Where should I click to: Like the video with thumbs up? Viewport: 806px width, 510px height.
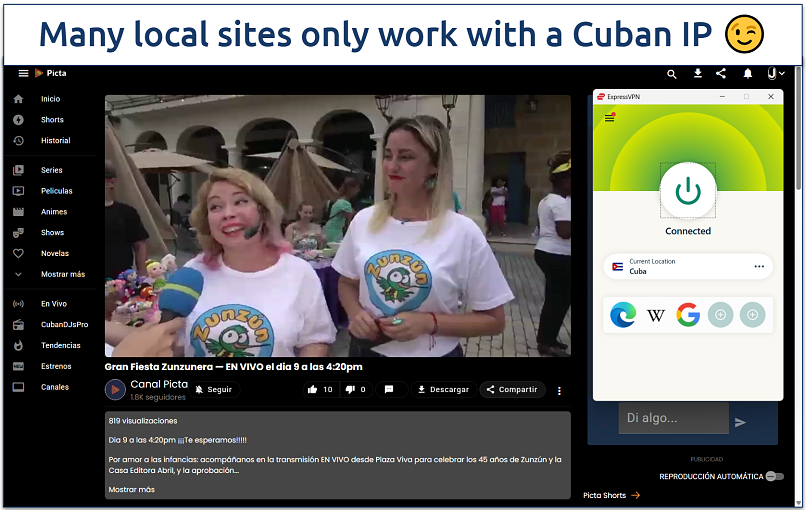(x=320, y=390)
